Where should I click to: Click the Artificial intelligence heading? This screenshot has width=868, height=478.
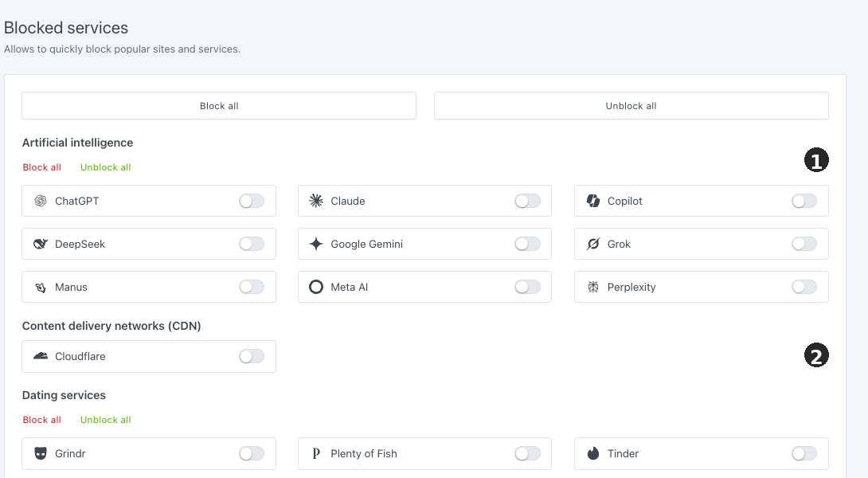click(x=77, y=143)
